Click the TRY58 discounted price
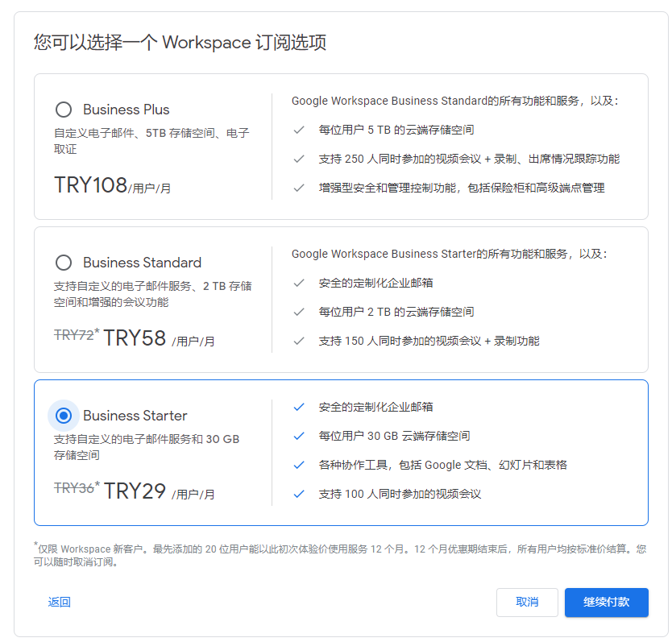The height and width of the screenshot is (642, 672). (x=135, y=338)
